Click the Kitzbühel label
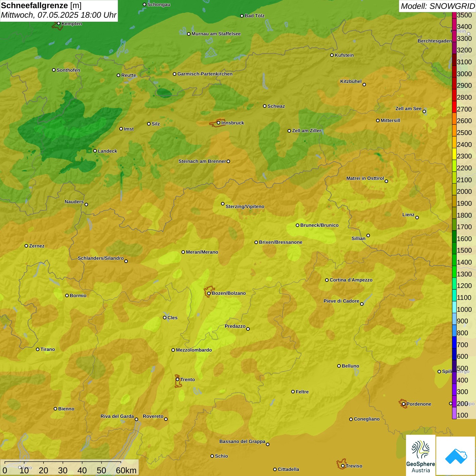Image resolution: width=476 pixels, height=476 pixels. (351, 81)
